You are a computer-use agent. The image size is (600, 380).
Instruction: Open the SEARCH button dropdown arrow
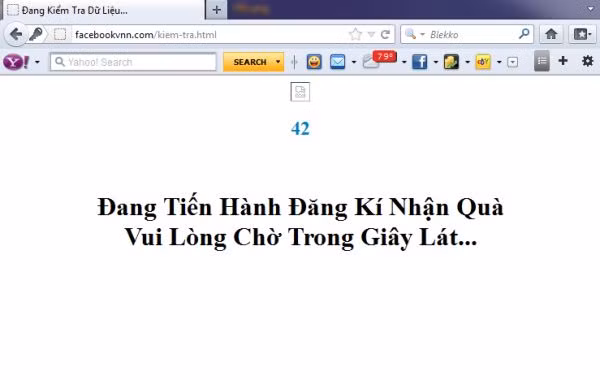pyautogui.click(x=278, y=62)
